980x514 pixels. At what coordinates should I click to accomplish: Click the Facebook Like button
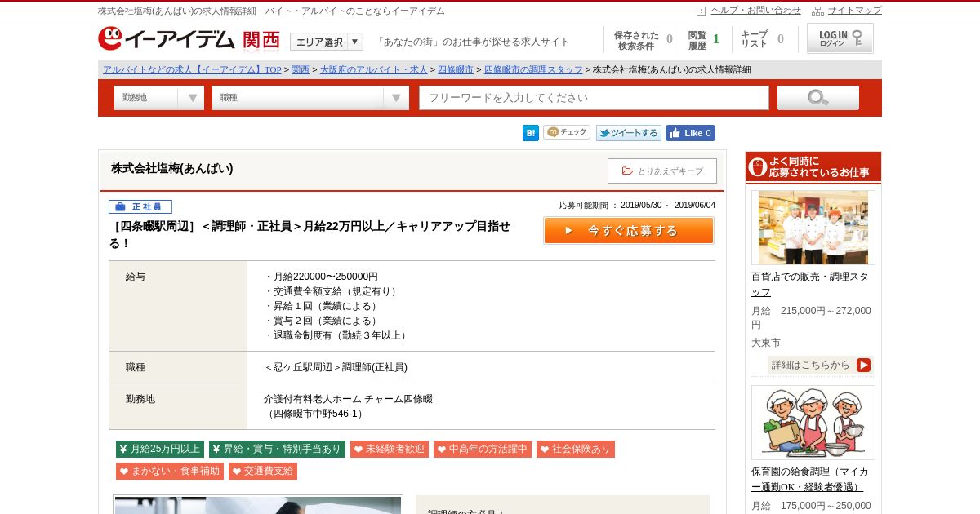click(x=690, y=133)
